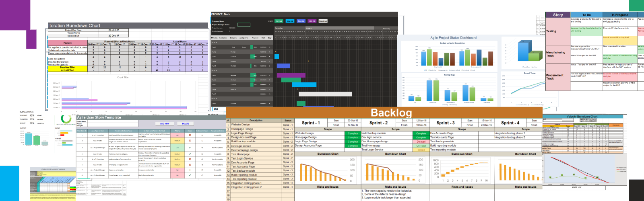Click DELETE button in User Story Template
Screen dimensions: 644x201
point(186,124)
